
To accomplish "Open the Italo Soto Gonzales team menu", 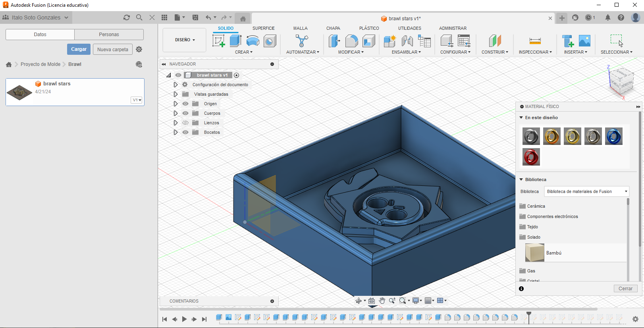I will coord(36,17).
